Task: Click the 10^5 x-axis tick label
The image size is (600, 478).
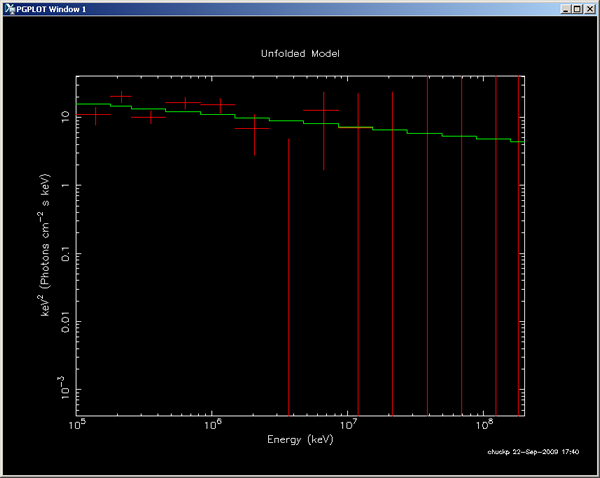Action: point(77,424)
